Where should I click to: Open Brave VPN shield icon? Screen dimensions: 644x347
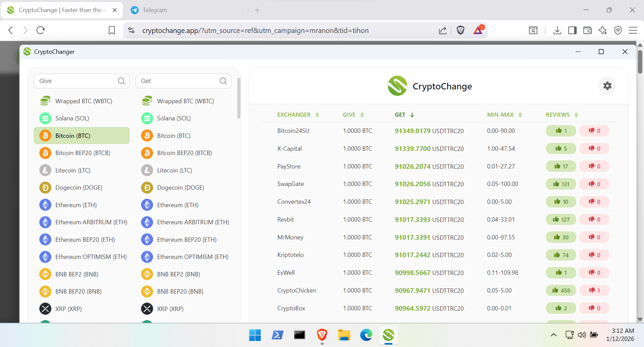click(x=618, y=30)
